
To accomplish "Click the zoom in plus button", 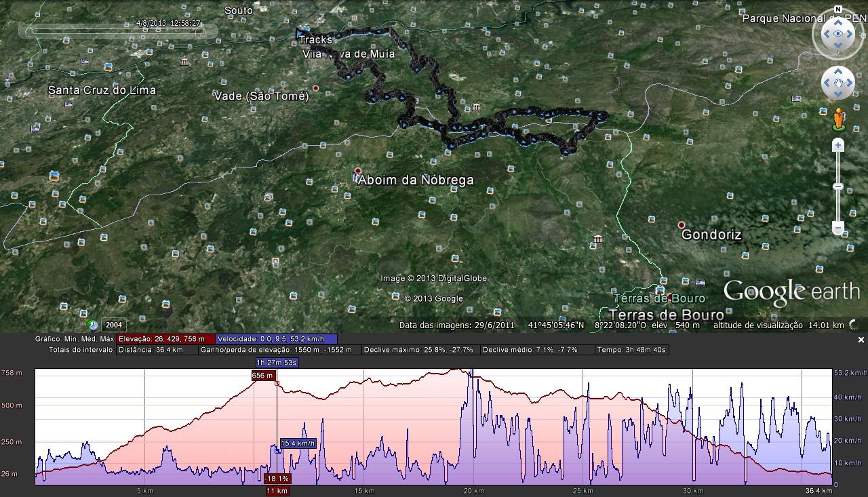I will 838,145.
